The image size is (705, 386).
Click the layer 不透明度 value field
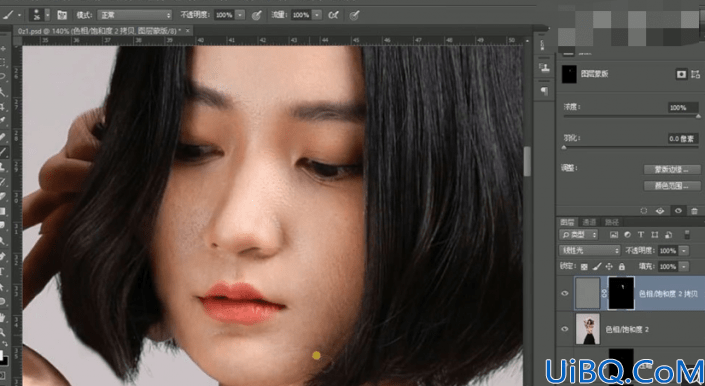pos(668,250)
